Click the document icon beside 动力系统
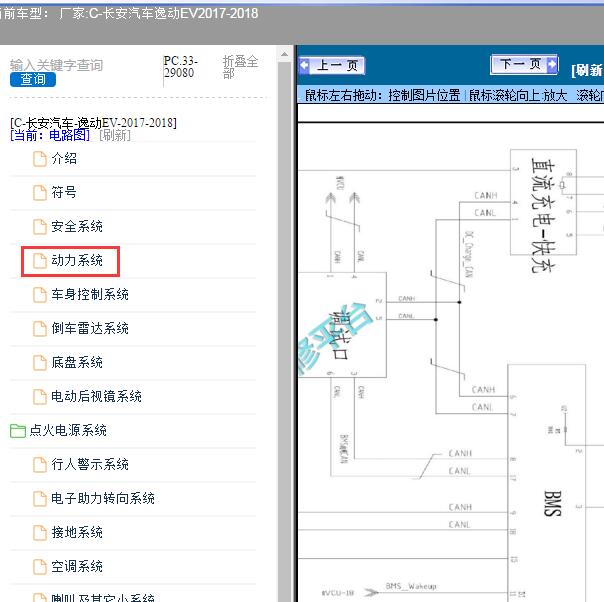The image size is (604, 602). click(x=40, y=261)
